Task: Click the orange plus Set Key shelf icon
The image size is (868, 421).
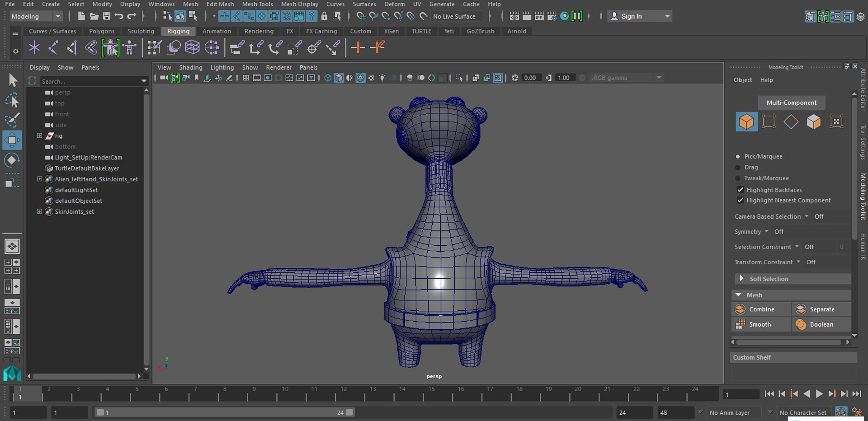Action: [358, 47]
